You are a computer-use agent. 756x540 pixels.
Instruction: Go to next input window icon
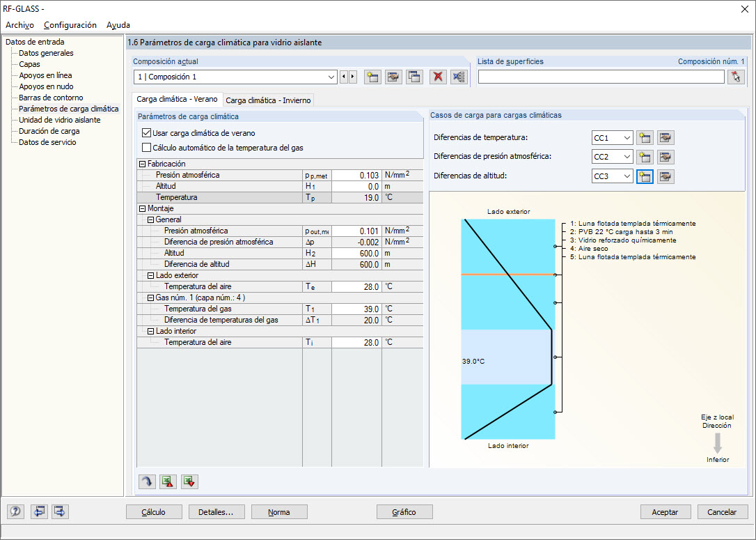point(60,511)
